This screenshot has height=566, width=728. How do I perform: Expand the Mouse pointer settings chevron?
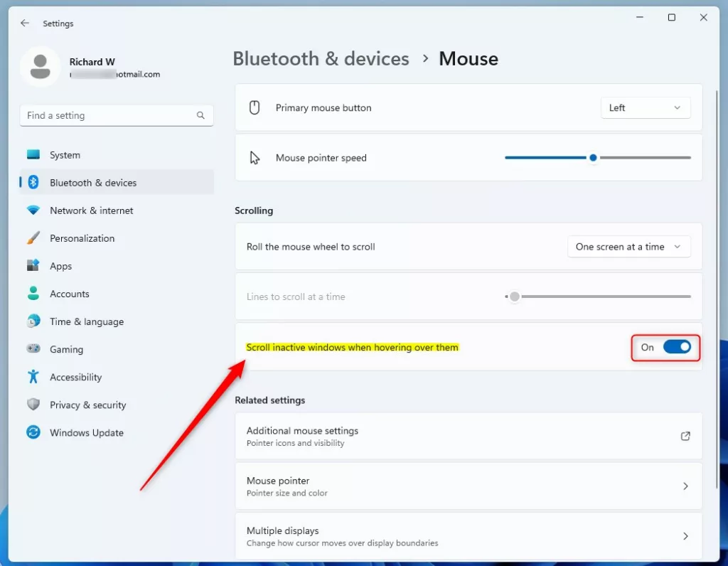coord(685,486)
